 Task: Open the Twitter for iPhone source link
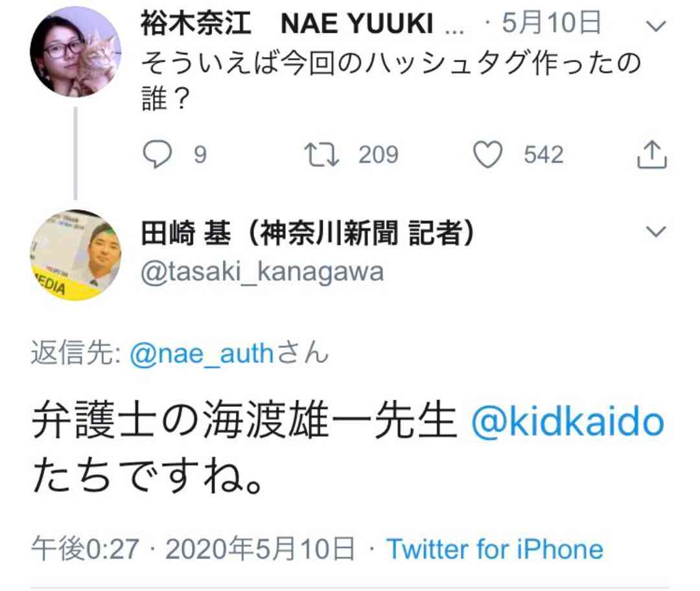pos(495,549)
